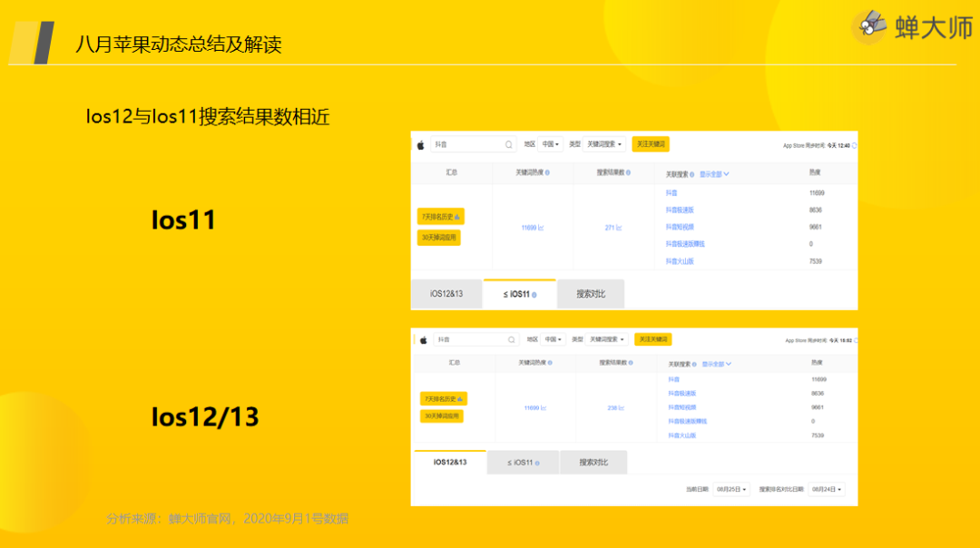
Task: Click the 关键词热度 info icon in Ios11 screenshot
Action: pyautogui.click(x=547, y=173)
